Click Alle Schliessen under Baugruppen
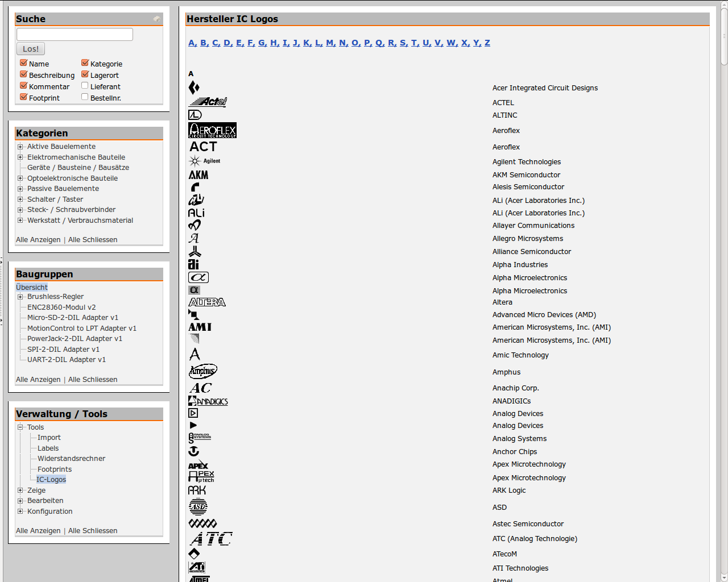 (93, 380)
